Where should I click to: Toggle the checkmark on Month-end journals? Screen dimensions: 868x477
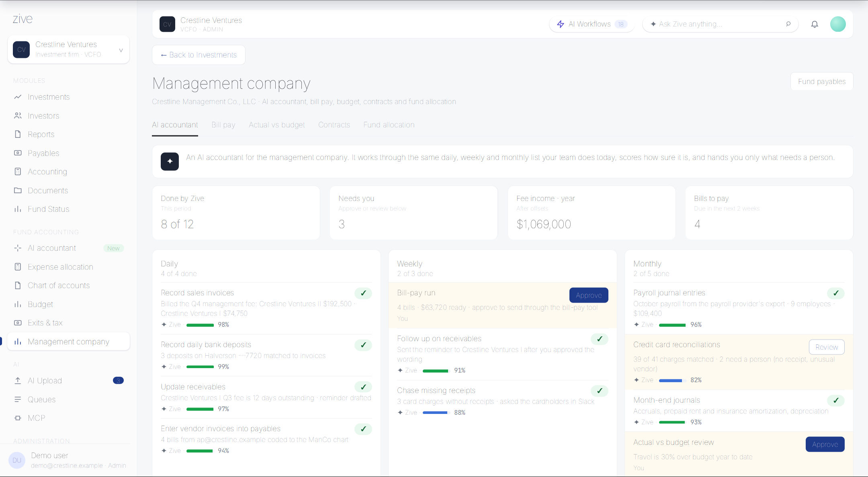836,401
